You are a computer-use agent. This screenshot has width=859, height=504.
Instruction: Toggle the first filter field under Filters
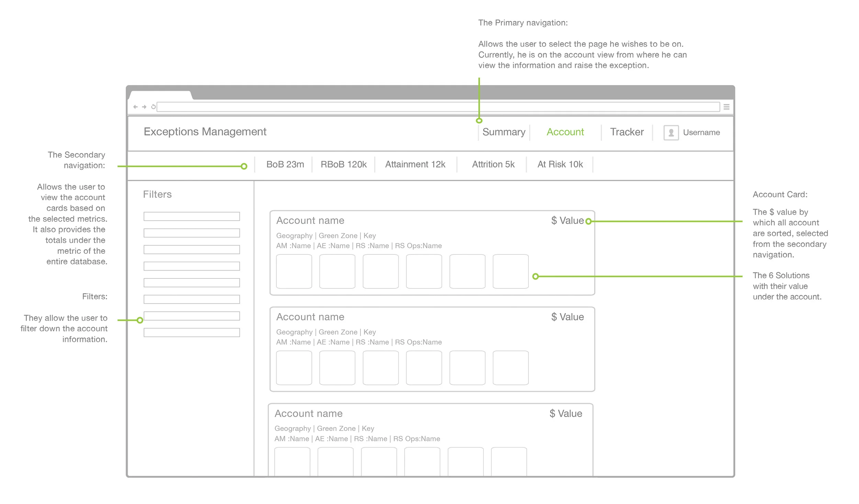[x=191, y=216]
